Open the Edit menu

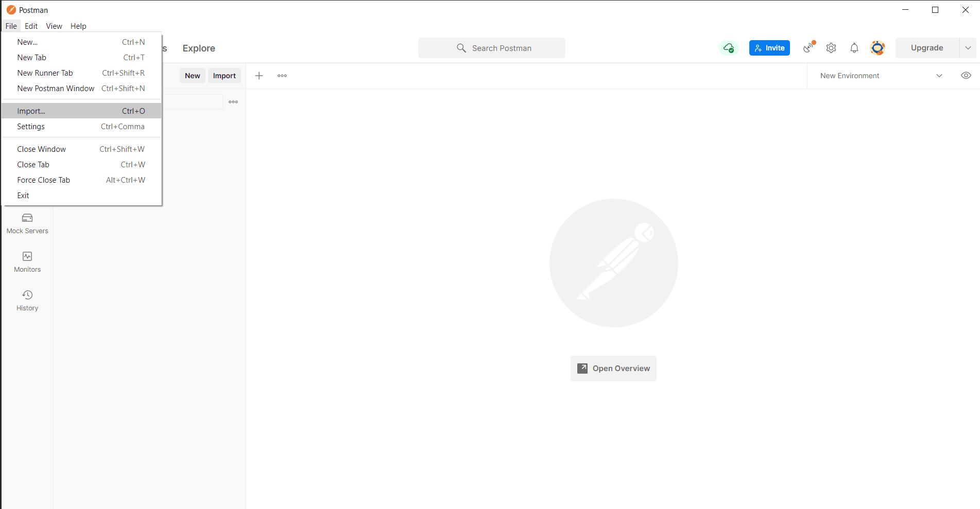coord(31,26)
